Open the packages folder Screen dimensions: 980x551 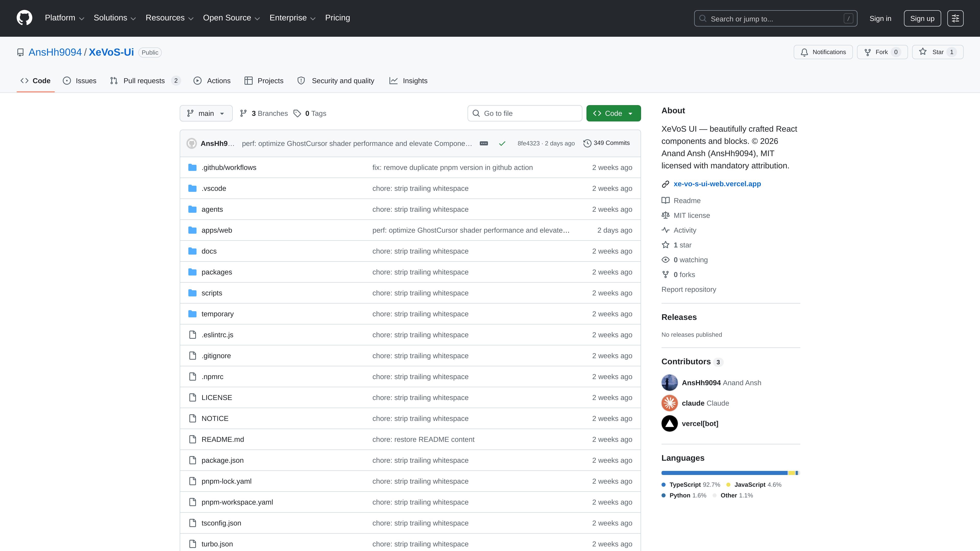[x=216, y=272]
